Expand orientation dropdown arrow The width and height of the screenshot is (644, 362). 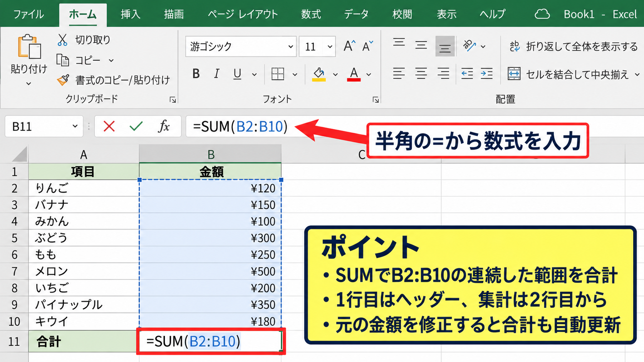tap(483, 47)
